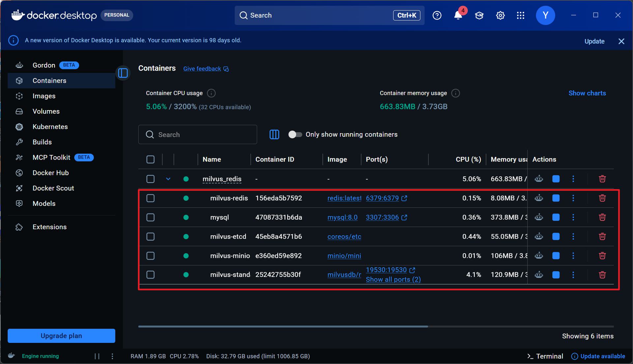
Task: Open the Y user account avatar
Action: (x=545, y=15)
